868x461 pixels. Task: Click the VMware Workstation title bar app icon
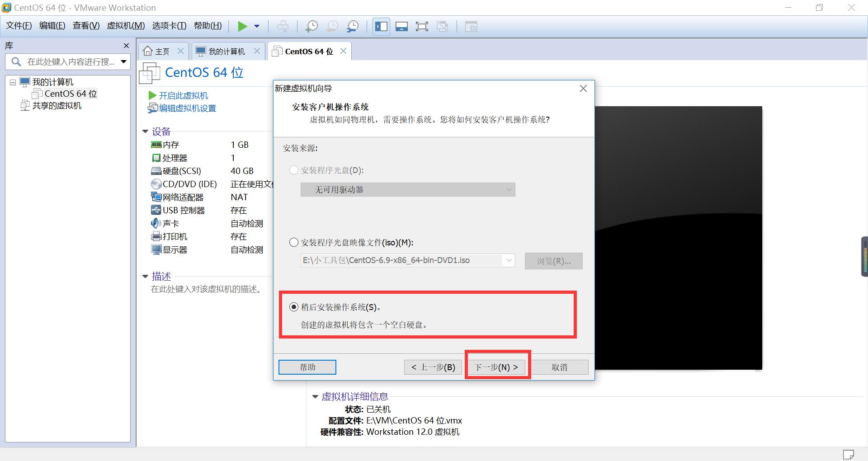pos(6,8)
